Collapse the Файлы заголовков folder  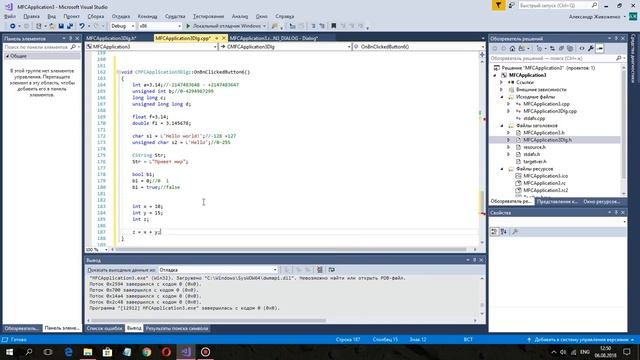click(502, 126)
